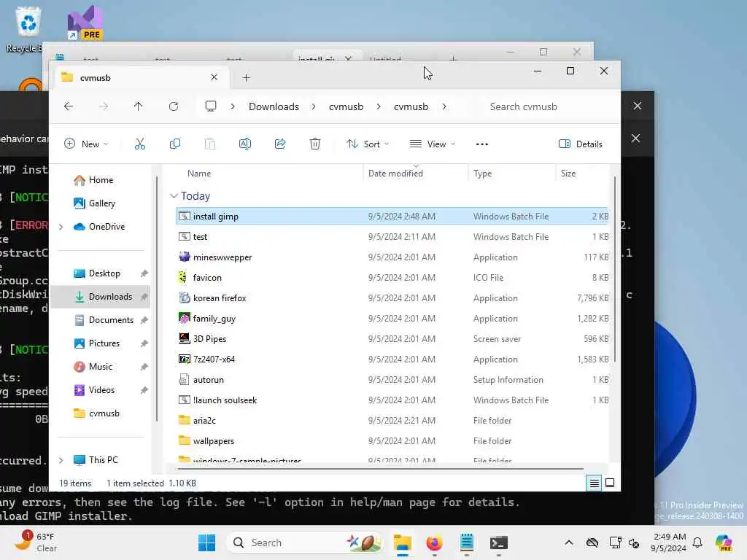Add a new File Explorer tab
The height and width of the screenshot is (560, 747).
[246, 77]
